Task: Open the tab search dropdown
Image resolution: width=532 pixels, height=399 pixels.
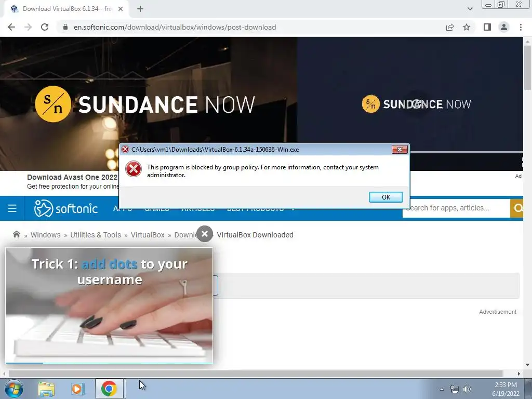Action: pyautogui.click(x=470, y=9)
